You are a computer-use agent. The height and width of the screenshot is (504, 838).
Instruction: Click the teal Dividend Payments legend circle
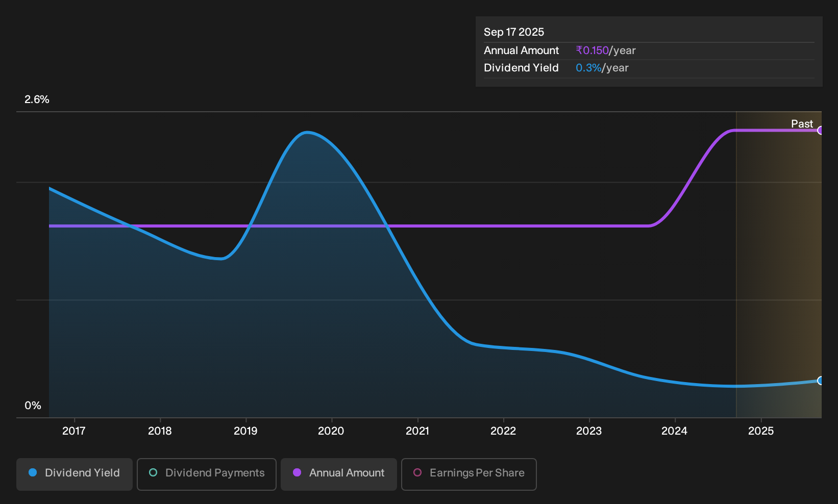[153, 472]
